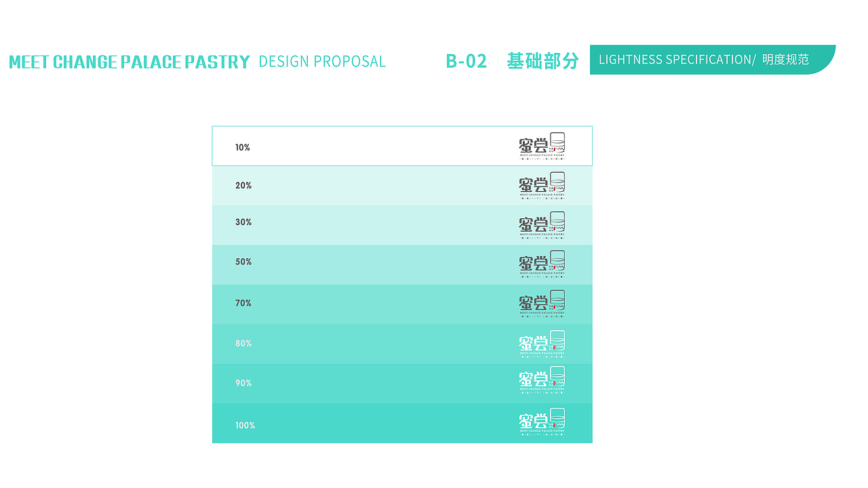The width and height of the screenshot is (868, 488).
Task: Select the 20% lightness label
Action: click(243, 185)
